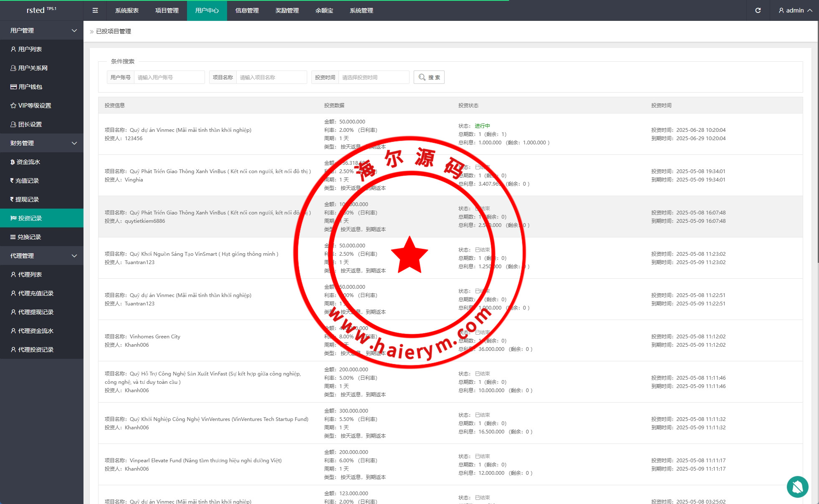Click investor Vinghia text
Image resolution: width=819 pixels, height=504 pixels.
(x=134, y=180)
